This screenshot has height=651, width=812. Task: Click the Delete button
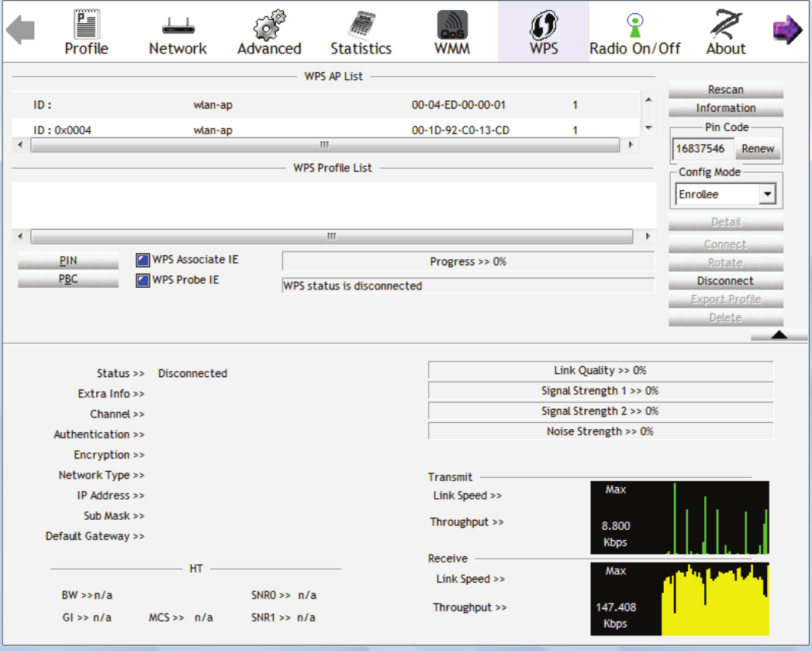coord(725,317)
